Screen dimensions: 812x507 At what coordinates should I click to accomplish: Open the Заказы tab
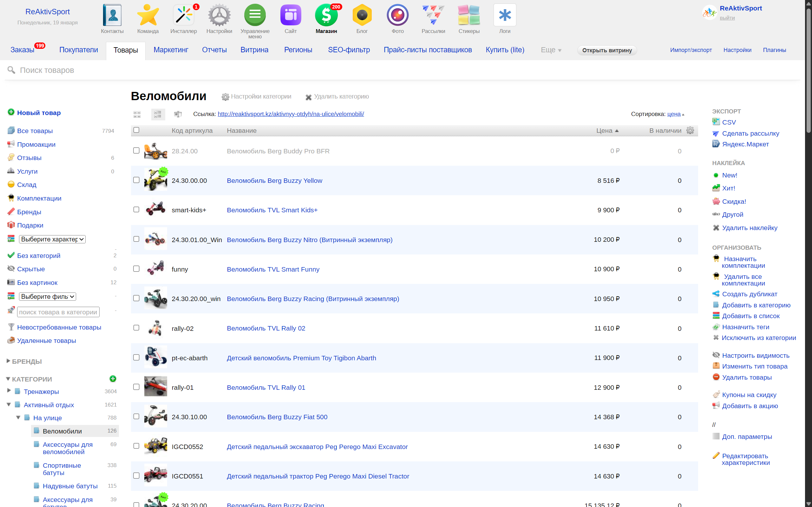22,50
